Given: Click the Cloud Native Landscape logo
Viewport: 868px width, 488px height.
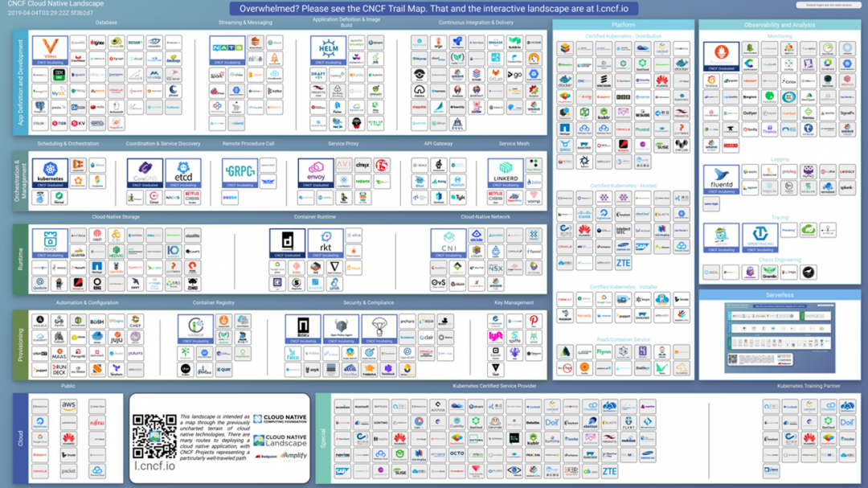Looking at the screenshot, I should point(280,441).
